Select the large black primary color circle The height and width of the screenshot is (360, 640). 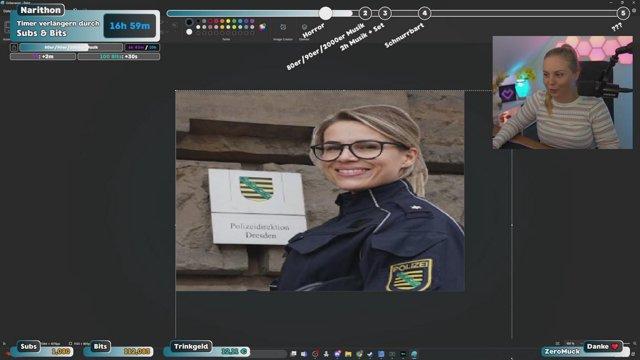189,22
